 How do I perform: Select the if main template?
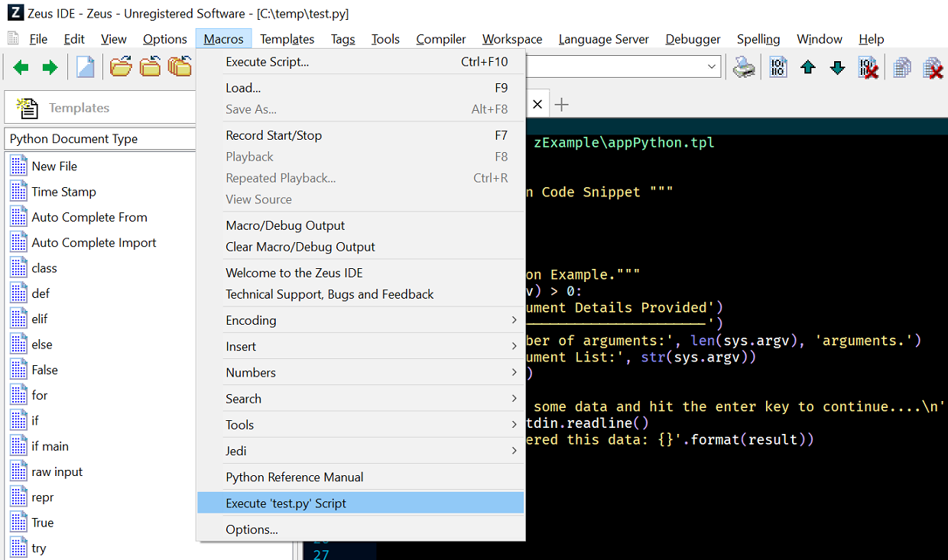pos(39,446)
